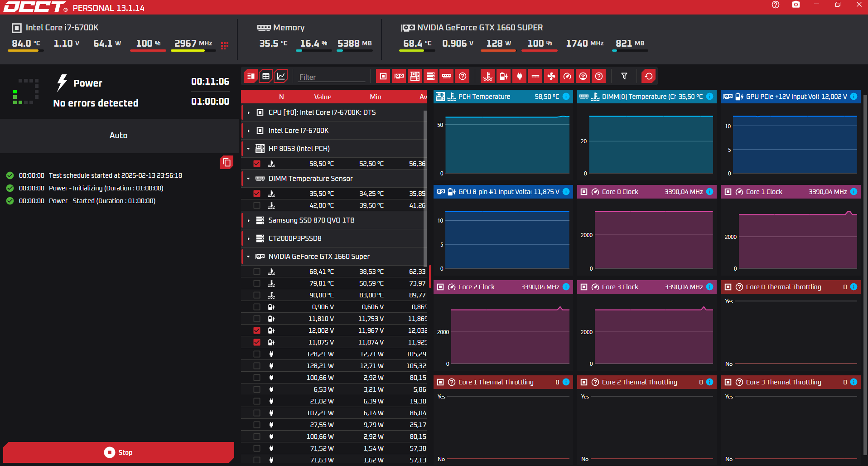Click the Auto button

click(119, 136)
